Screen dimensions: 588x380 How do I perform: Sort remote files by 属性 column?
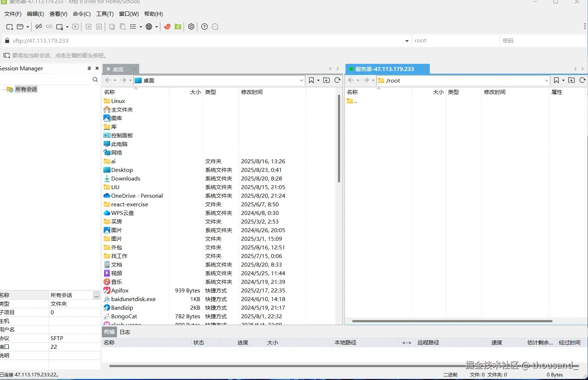(x=567, y=92)
